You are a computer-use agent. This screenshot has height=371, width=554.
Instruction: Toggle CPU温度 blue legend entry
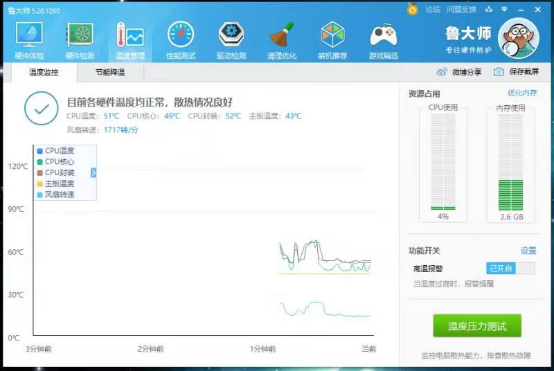coord(55,151)
